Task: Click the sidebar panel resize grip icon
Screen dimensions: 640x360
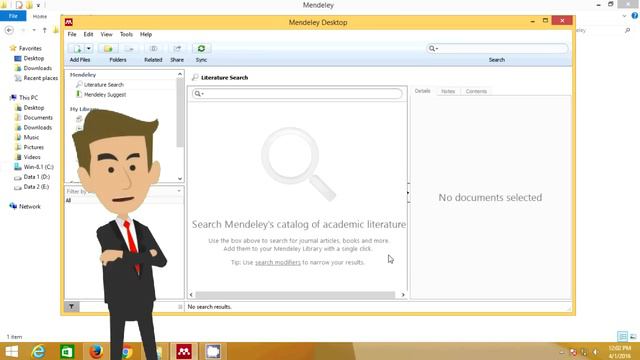Action: [x=180, y=307]
